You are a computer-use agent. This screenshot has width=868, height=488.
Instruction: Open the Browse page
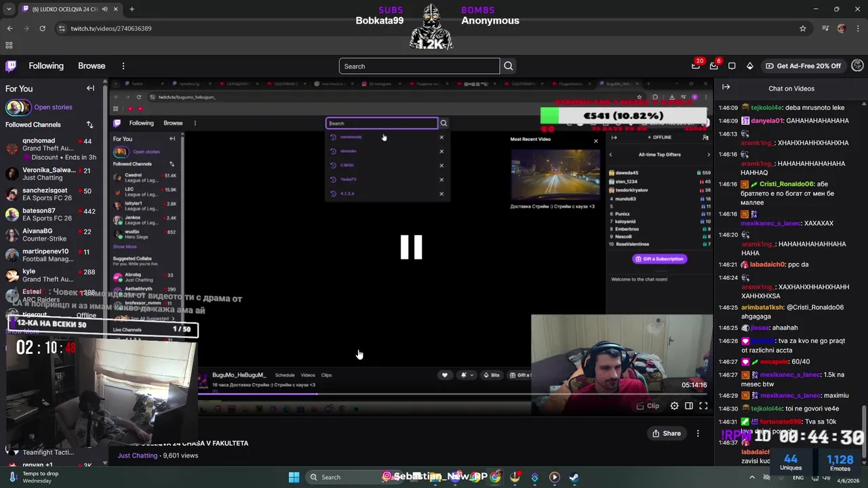(x=92, y=66)
